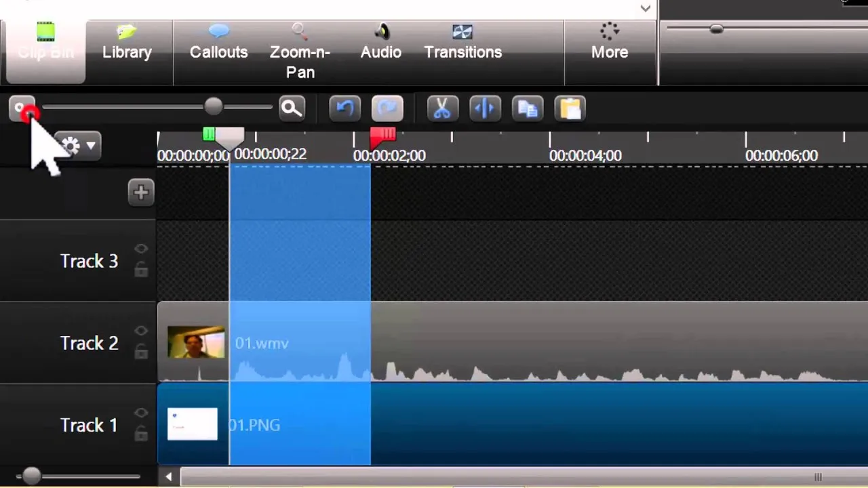This screenshot has width=868, height=488.
Task: Add a new track with plus button
Action: (x=141, y=192)
